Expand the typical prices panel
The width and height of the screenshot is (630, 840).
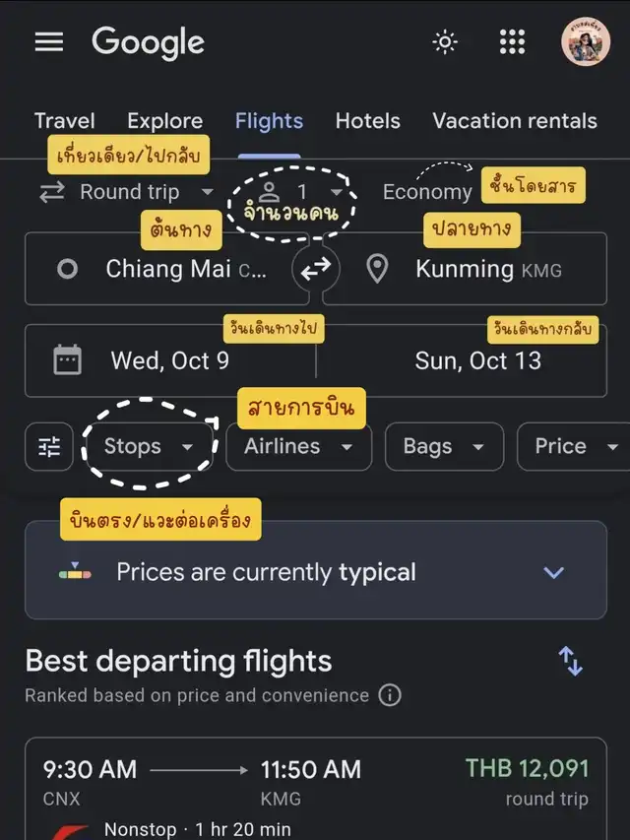(553, 572)
